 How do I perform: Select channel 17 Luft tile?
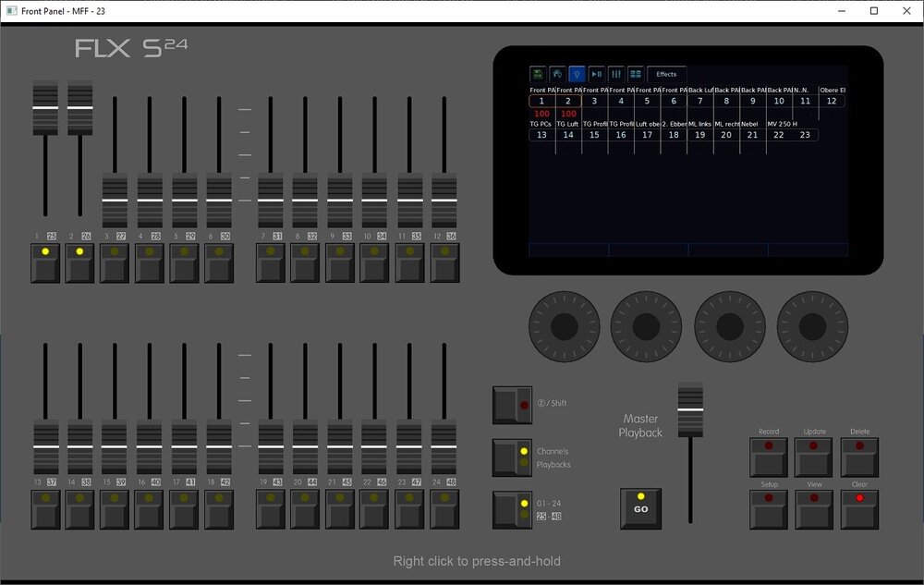(647, 135)
